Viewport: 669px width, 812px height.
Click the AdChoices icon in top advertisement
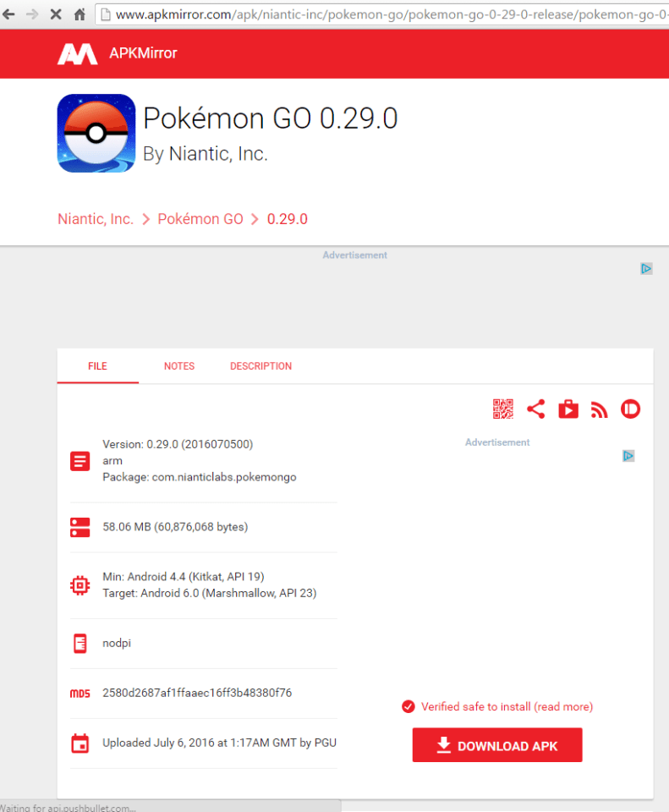point(646,268)
